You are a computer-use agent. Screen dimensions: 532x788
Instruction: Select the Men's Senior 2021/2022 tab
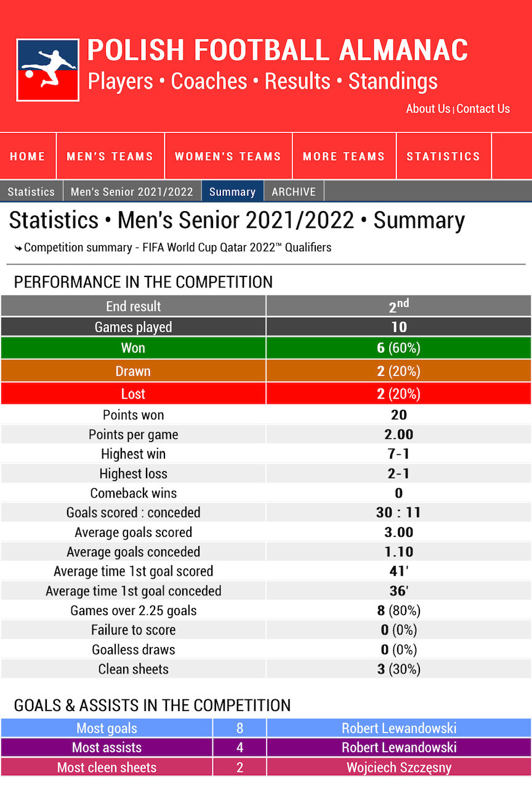point(132,191)
